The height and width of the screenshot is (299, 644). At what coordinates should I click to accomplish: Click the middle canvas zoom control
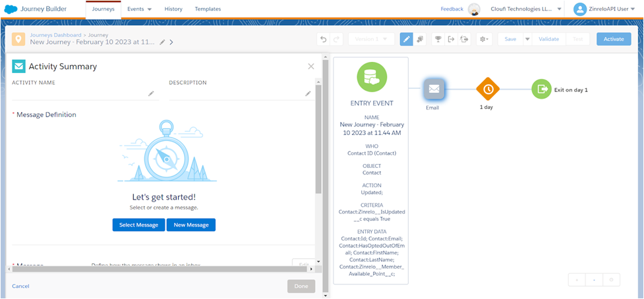coord(594,280)
